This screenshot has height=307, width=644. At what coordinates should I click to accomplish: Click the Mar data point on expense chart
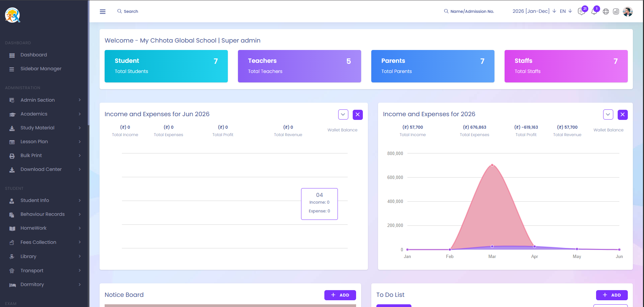tap(492, 165)
